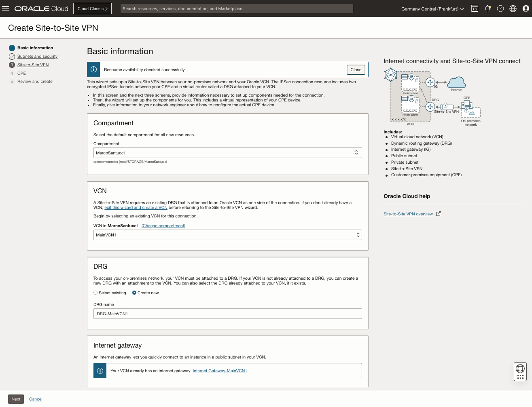Image resolution: width=532 pixels, height=407 pixels.
Task: Click the help question mark icon
Action: [x=500, y=8]
